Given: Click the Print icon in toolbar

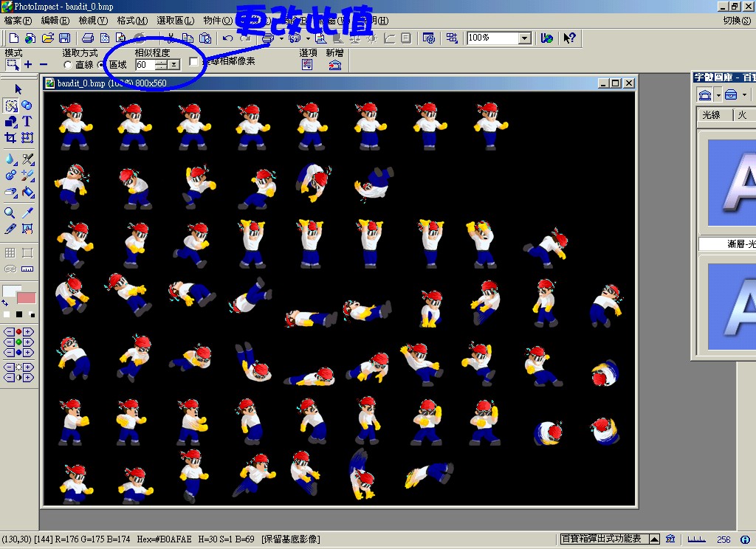Looking at the screenshot, I should pyautogui.click(x=88, y=38).
